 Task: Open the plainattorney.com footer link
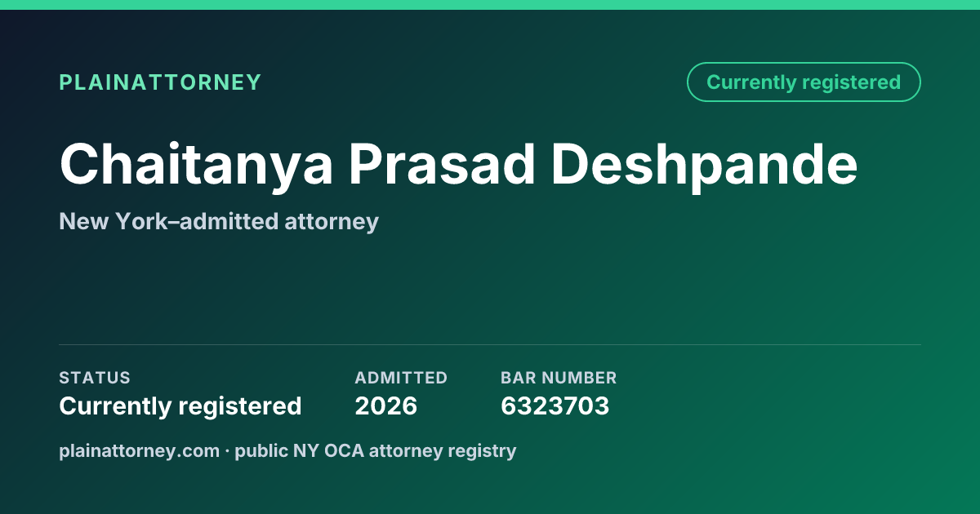click(139, 450)
